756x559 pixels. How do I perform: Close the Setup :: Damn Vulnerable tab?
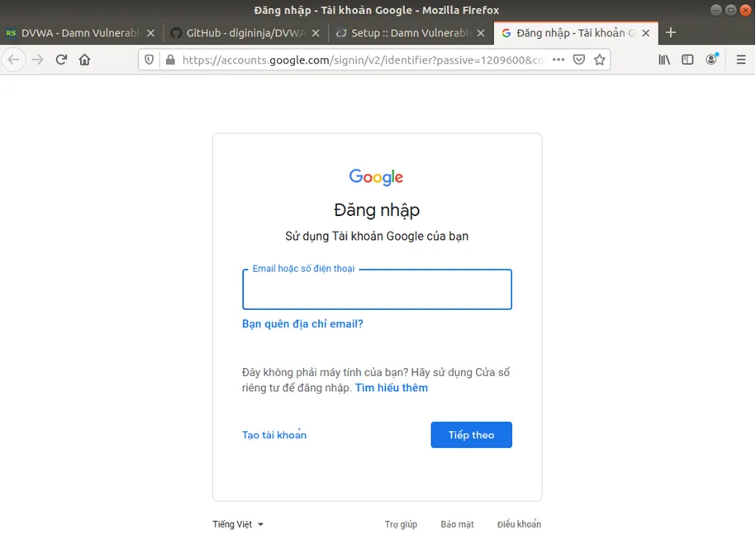(480, 33)
